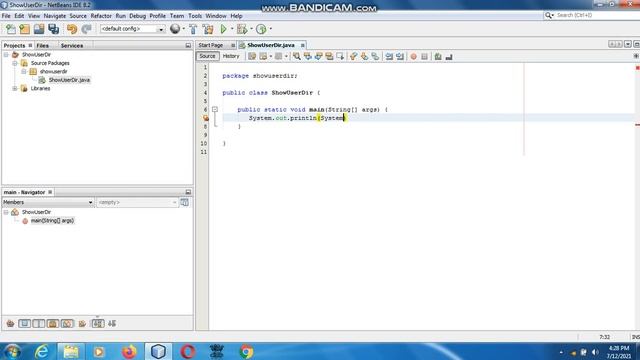Toggle Show Inherited Members in Navigator
The image size is (640, 360).
(10, 324)
